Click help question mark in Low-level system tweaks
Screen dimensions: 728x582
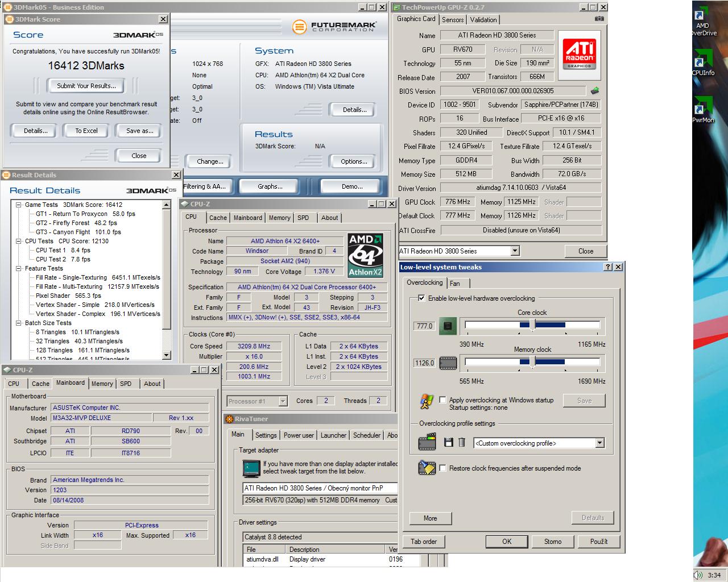click(x=608, y=267)
